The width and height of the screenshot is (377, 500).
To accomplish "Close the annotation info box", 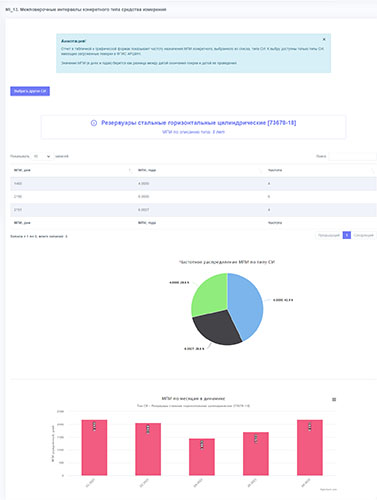I will pos(324,39).
